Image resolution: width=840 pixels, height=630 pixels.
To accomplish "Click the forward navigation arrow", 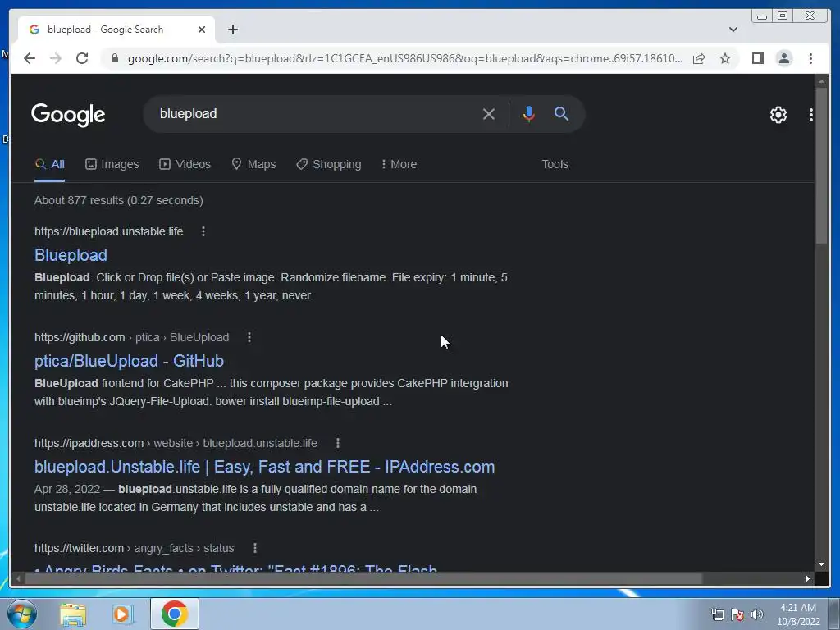I will [x=56, y=58].
